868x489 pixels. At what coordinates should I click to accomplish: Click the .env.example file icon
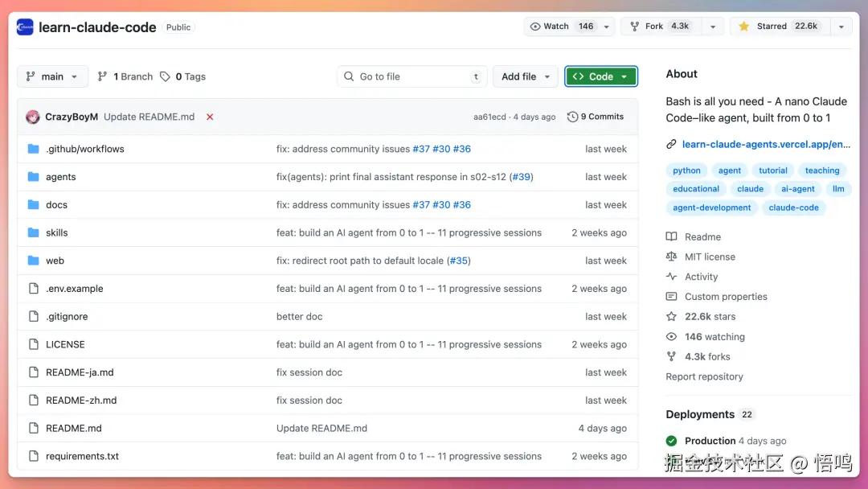pos(33,289)
